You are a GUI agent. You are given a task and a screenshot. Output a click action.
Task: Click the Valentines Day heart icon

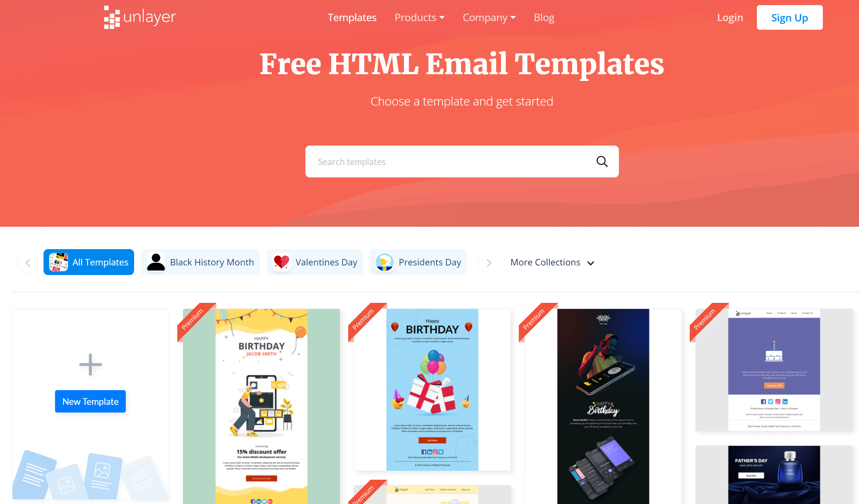[280, 262]
